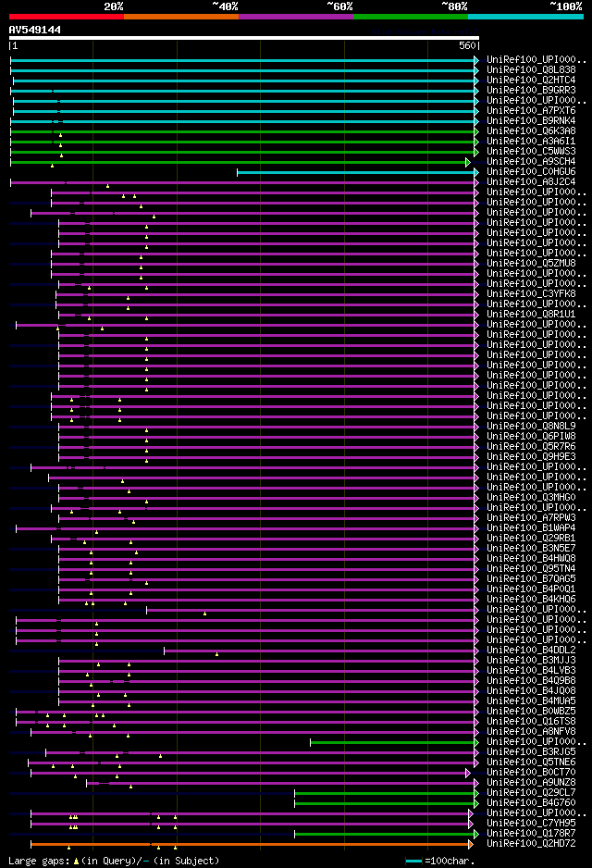Choose the UniRef100_B7QAG5 label
This screenshot has height=868, width=592.
pyautogui.click(x=531, y=579)
